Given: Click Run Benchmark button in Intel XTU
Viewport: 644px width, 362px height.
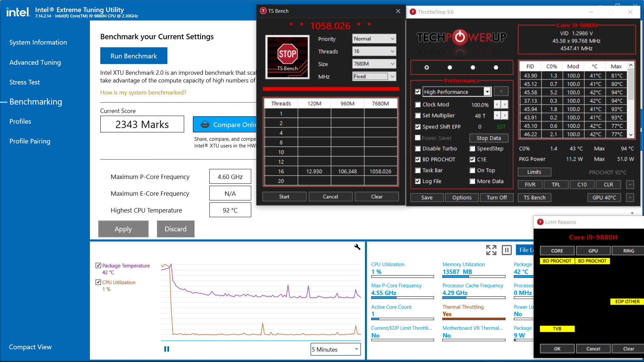Looking at the screenshot, I should pos(133,56).
